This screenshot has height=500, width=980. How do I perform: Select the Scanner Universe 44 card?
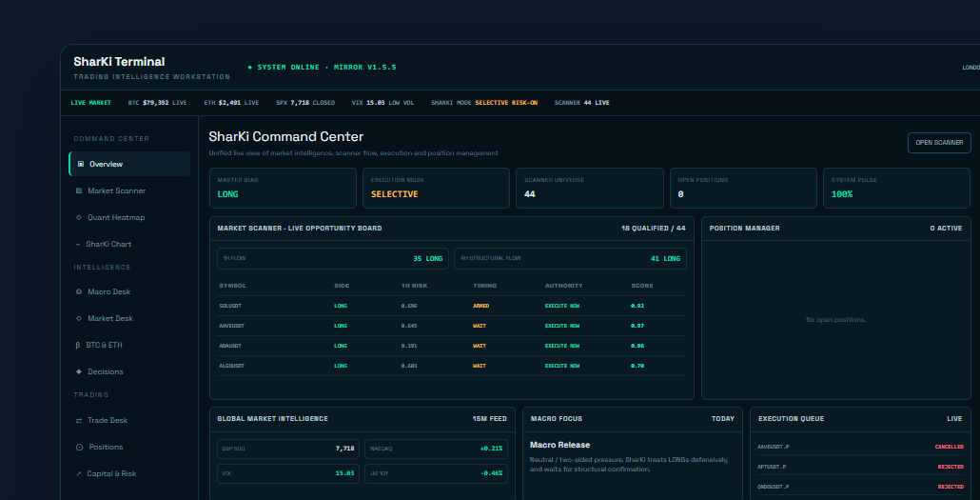pyautogui.click(x=590, y=188)
